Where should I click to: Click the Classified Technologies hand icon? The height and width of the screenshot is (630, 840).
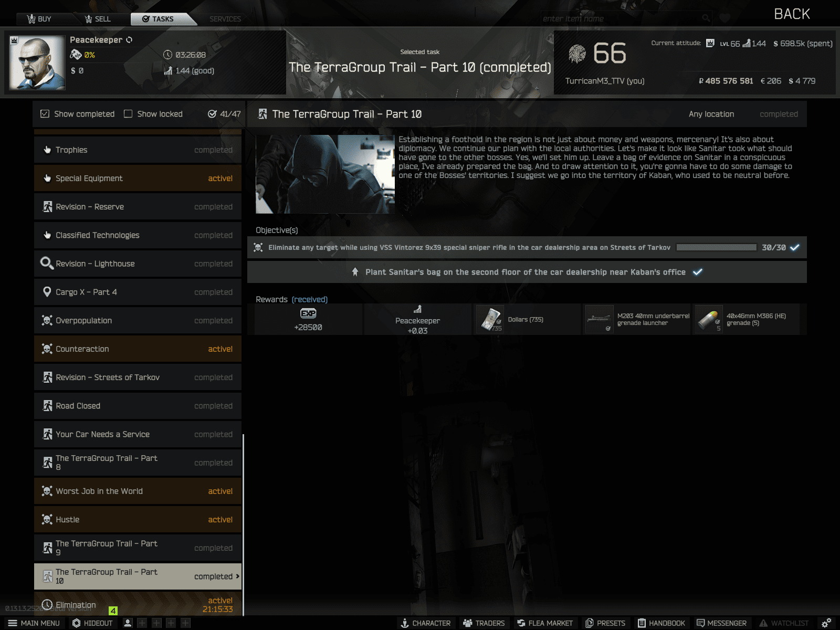47,235
